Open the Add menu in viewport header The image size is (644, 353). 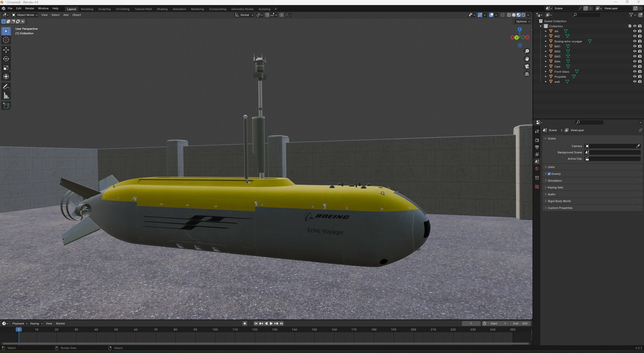click(66, 15)
